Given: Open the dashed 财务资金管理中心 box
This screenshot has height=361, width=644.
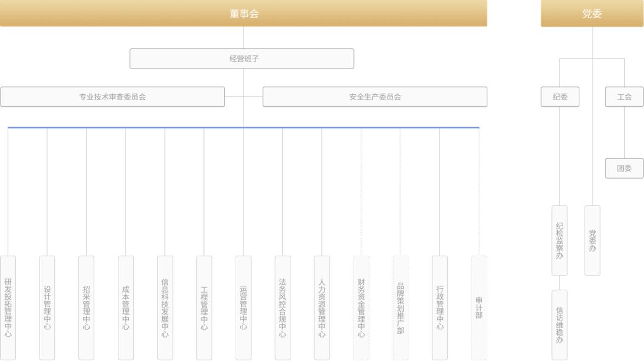Looking at the screenshot, I should (361, 307).
